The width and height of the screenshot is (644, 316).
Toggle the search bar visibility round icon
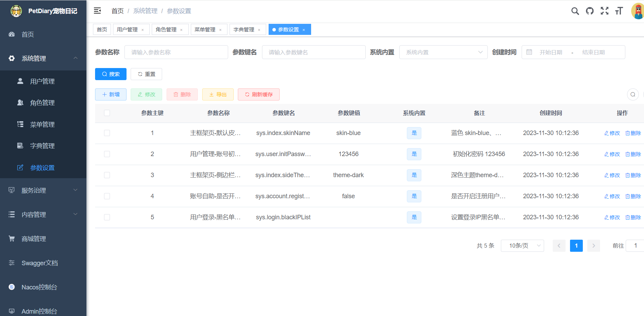click(633, 94)
